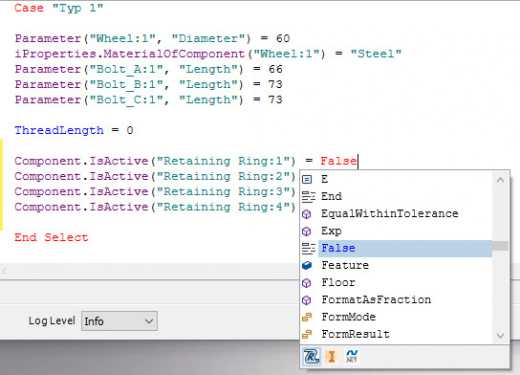Open the Log Level dropdown

click(119, 321)
